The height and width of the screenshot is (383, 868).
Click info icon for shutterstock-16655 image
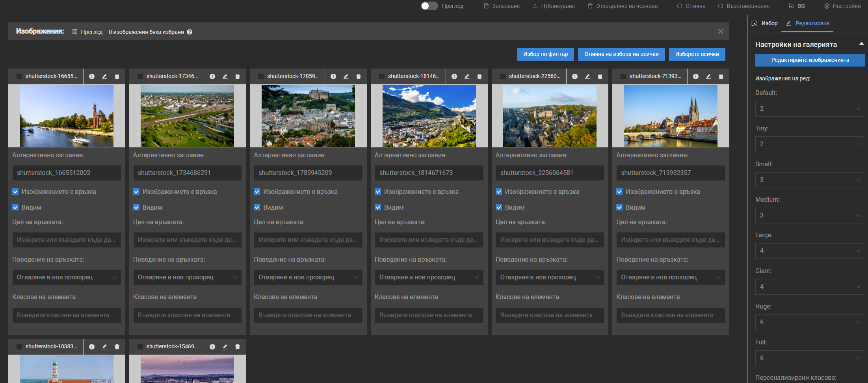pos(92,76)
